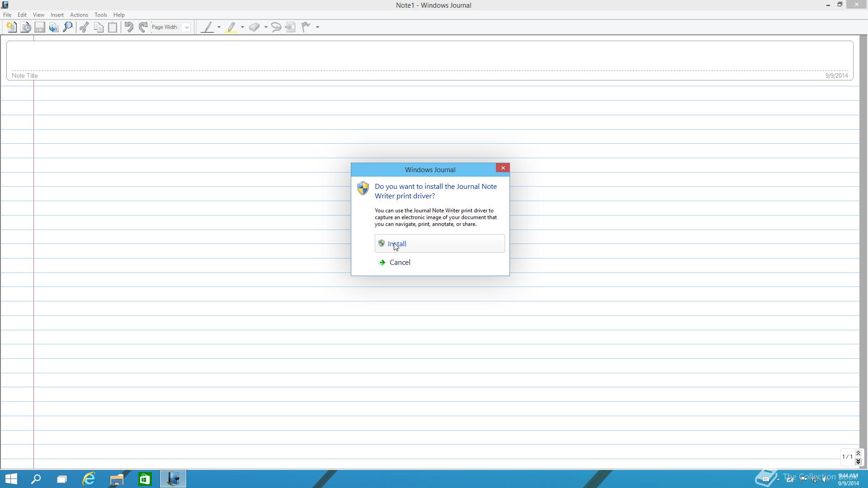Screen dimensions: 868x488
Task: Click the taskbar clock date display
Action: tap(848, 479)
